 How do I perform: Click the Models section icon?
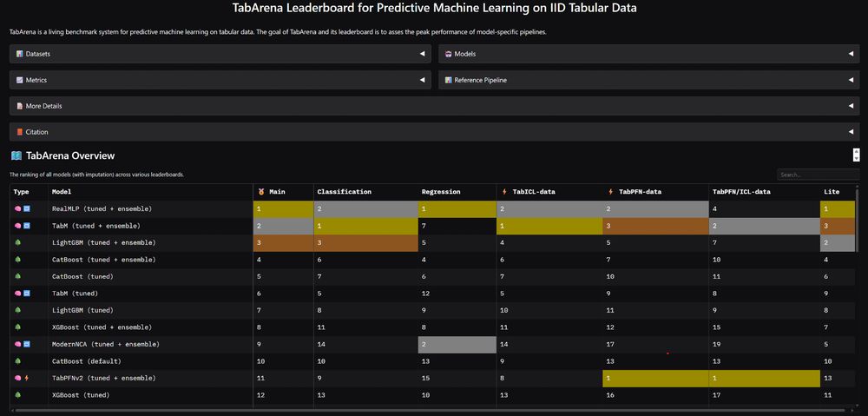(x=449, y=54)
